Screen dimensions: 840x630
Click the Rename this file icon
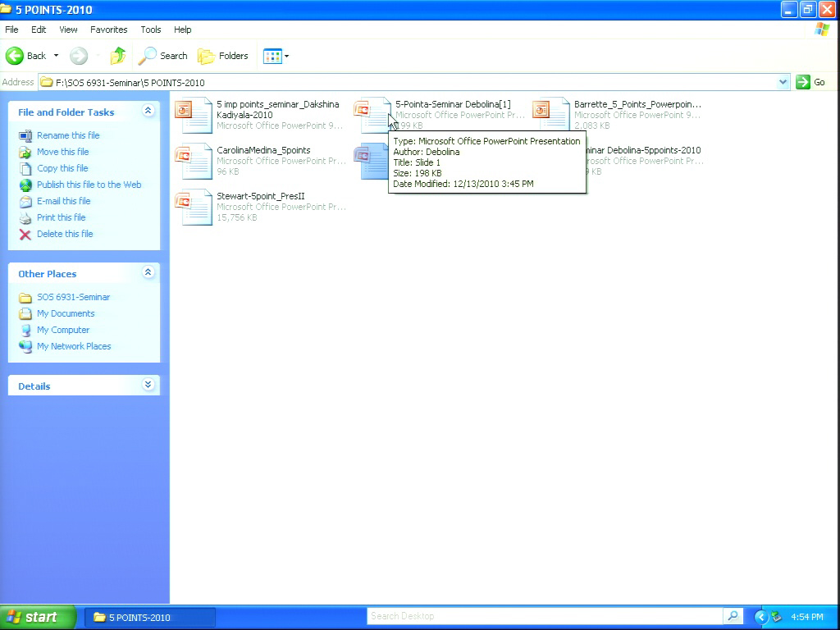tap(25, 136)
